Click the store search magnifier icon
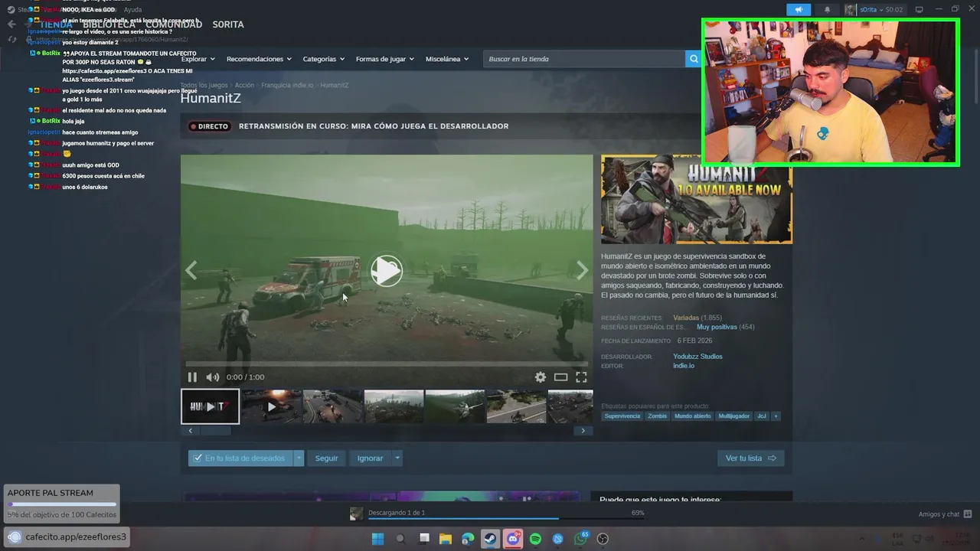 (x=694, y=59)
